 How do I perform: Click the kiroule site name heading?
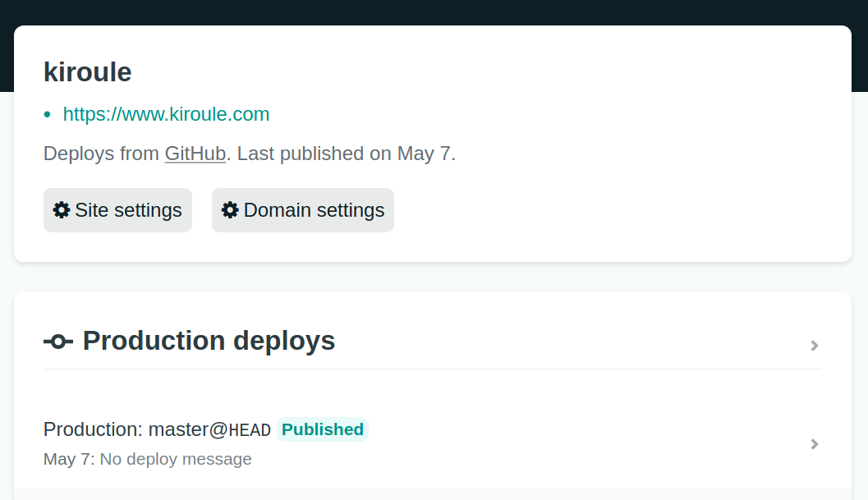click(x=88, y=72)
